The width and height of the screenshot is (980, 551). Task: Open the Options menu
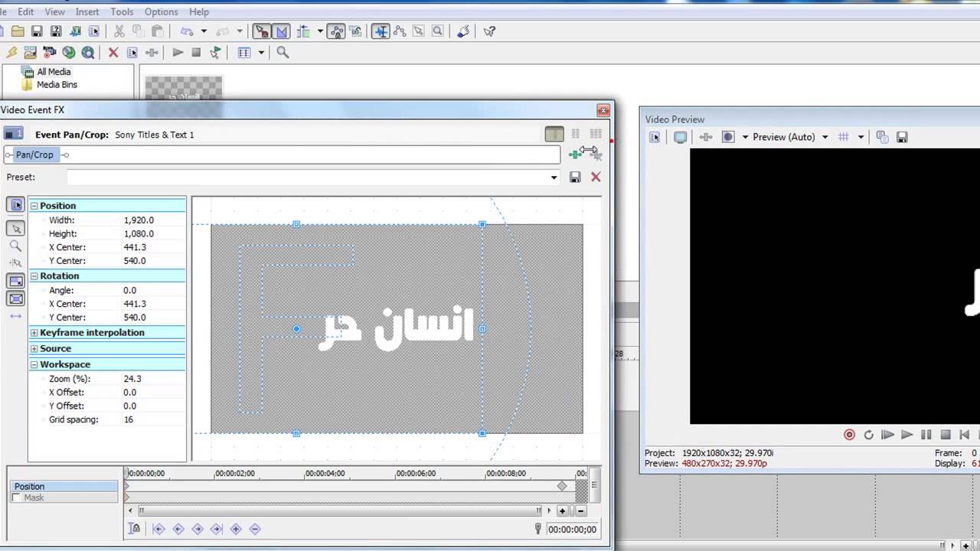tap(161, 11)
